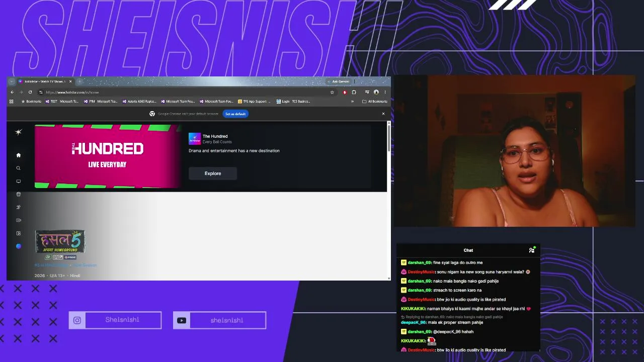Open the TEST Microsoft bookmark
This screenshot has height=362, width=644.
pos(62,102)
